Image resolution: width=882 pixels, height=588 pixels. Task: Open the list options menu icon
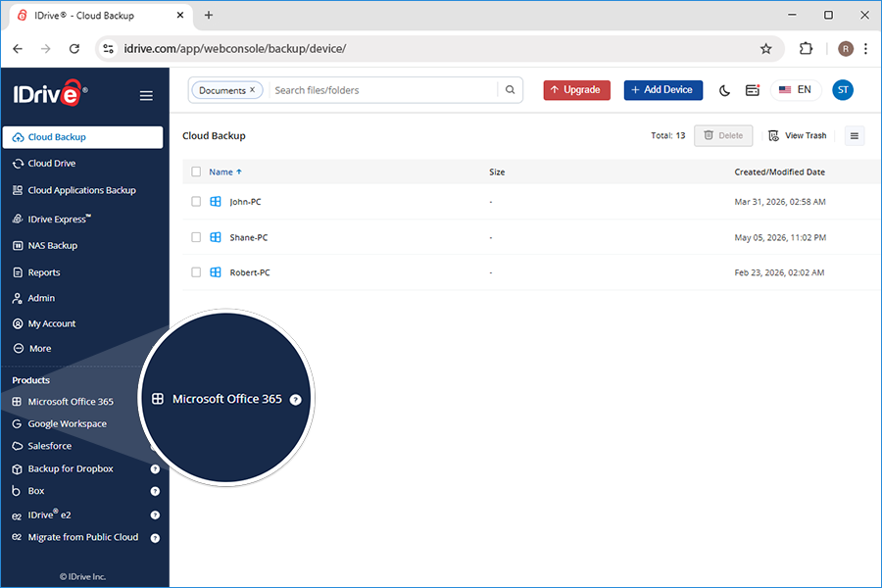854,135
